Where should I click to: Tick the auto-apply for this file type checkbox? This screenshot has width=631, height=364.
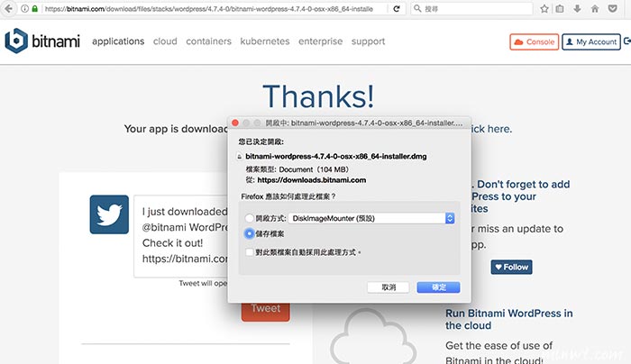tap(249, 252)
